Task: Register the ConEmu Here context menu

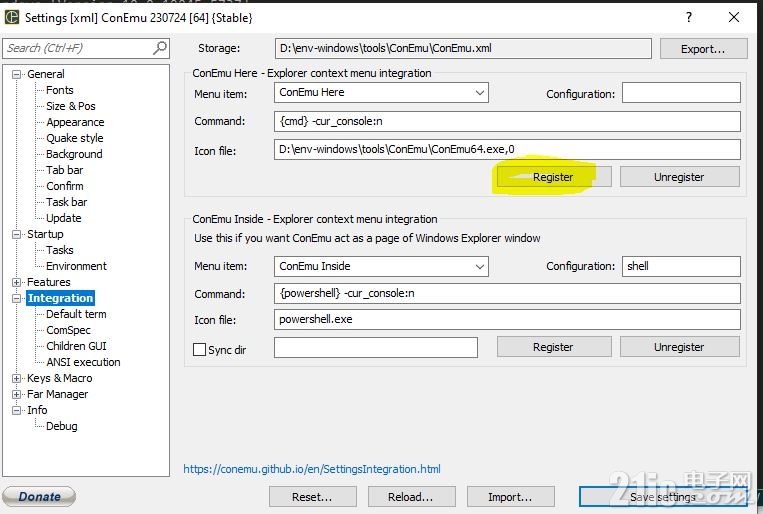Action: coord(554,177)
